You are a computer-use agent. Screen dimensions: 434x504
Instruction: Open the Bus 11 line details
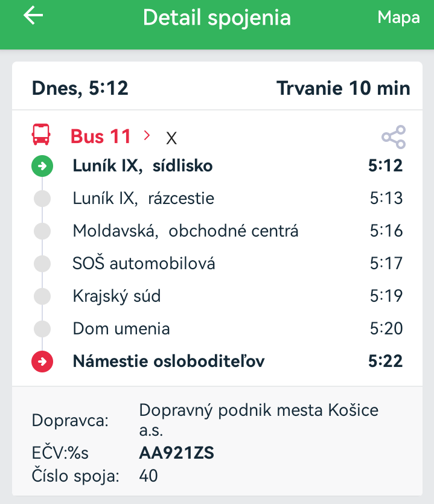[101, 136]
